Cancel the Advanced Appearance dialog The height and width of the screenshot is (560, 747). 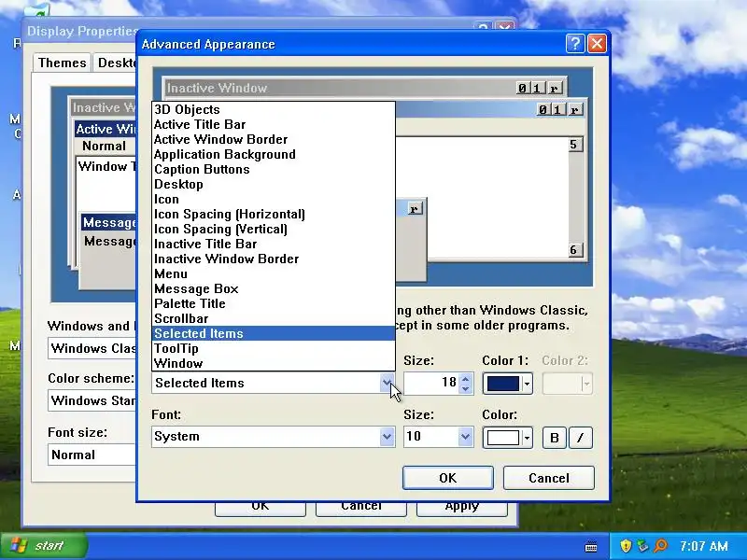click(x=549, y=478)
